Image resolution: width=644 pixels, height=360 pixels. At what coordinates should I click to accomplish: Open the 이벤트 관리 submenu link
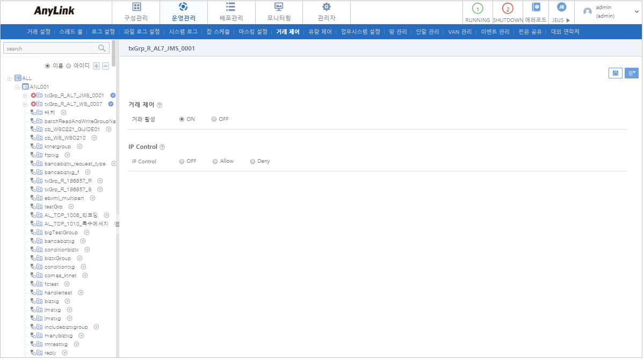[x=495, y=32]
